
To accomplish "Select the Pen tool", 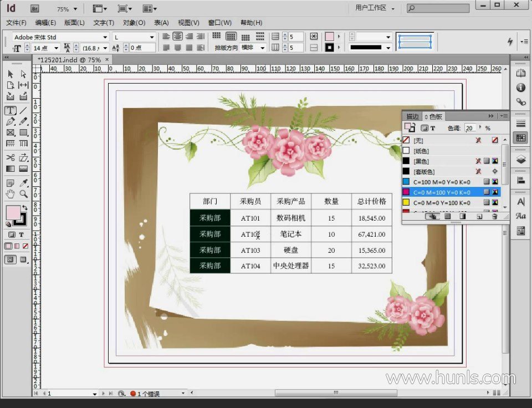I will (11, 121).
